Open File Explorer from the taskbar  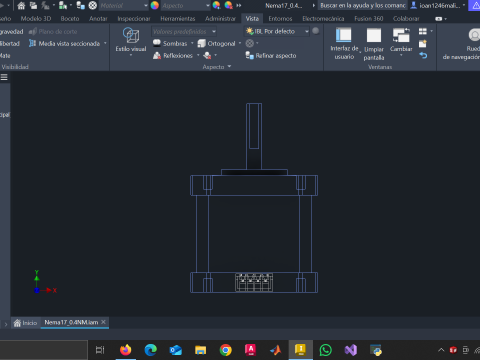click(x=201, y=350)
